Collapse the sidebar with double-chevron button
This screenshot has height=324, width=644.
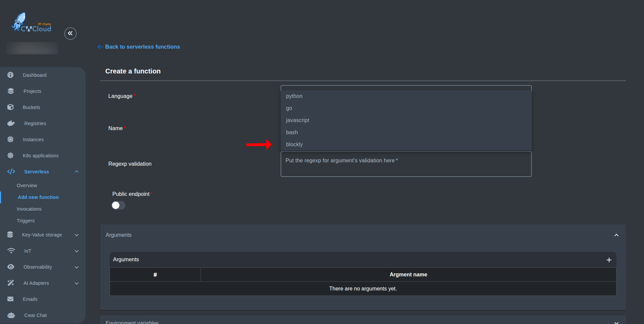pos(70,34)
